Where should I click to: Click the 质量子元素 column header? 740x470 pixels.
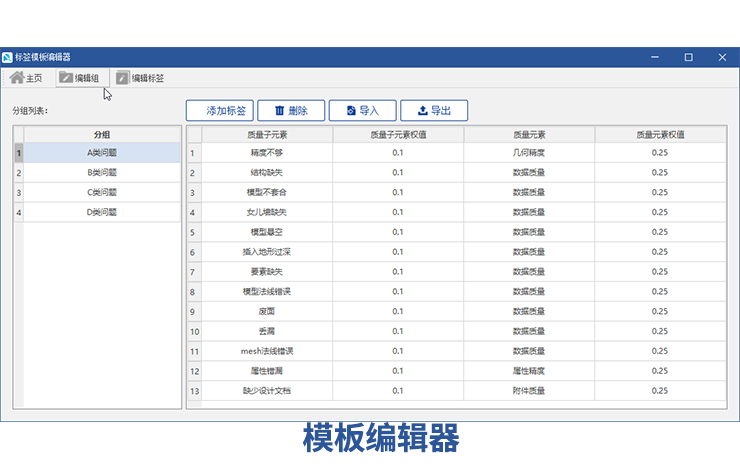(x=266, y=134)
